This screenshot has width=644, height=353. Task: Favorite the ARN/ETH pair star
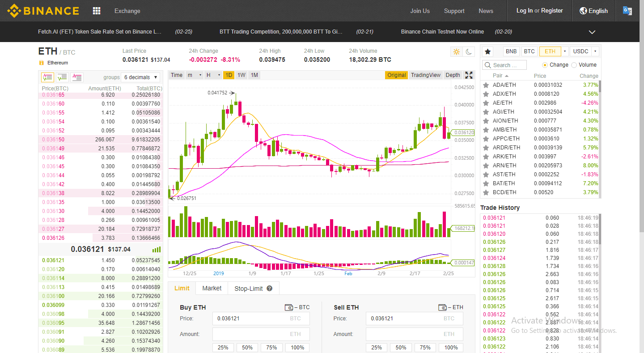[x=486, y=166]
